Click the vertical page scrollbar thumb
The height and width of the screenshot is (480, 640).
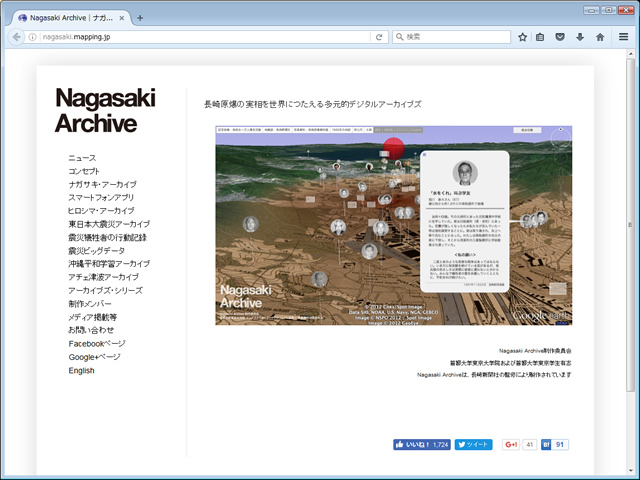point(631,224)
